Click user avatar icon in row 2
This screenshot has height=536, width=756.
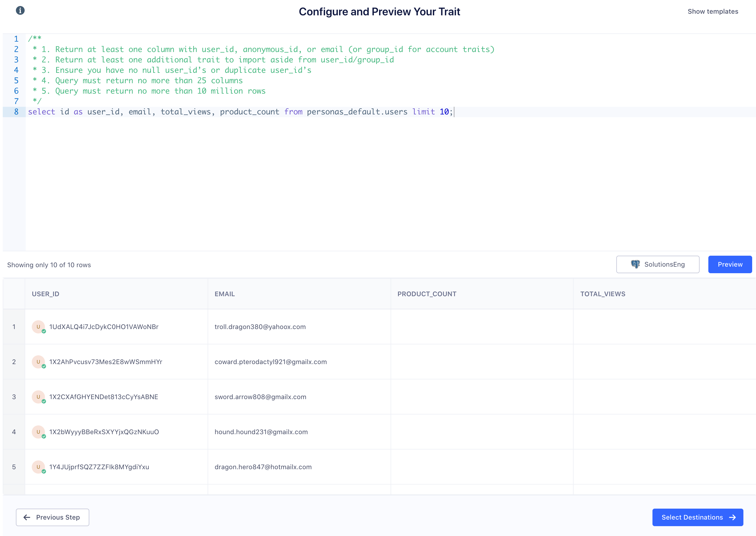[x=38, y=362]
